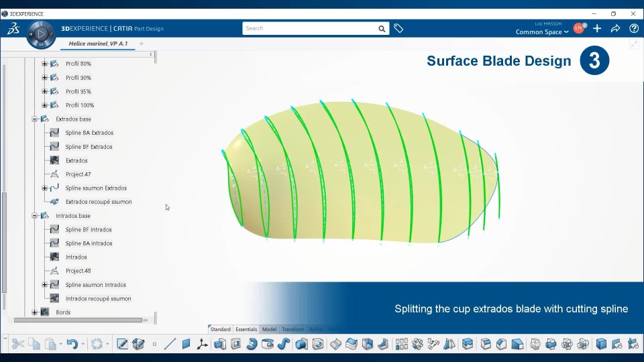The image size is (644, 362).
Task: Select the Plane creation tool
Action: point(186,344)
